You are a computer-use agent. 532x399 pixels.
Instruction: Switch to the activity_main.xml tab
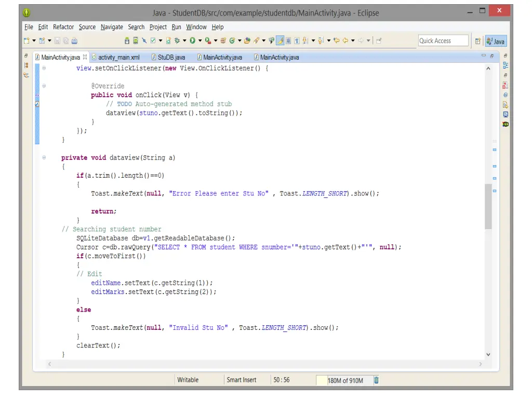point(116,57)
